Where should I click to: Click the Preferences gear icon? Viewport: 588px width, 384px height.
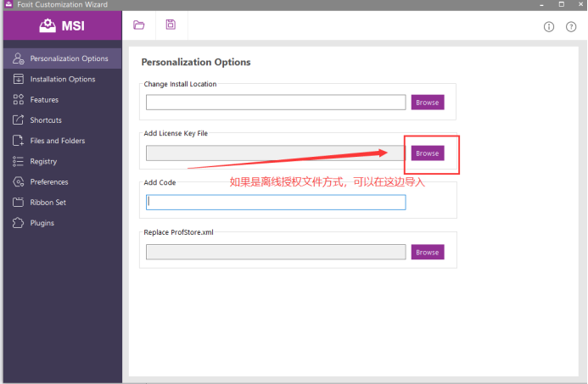click(18, 181)
